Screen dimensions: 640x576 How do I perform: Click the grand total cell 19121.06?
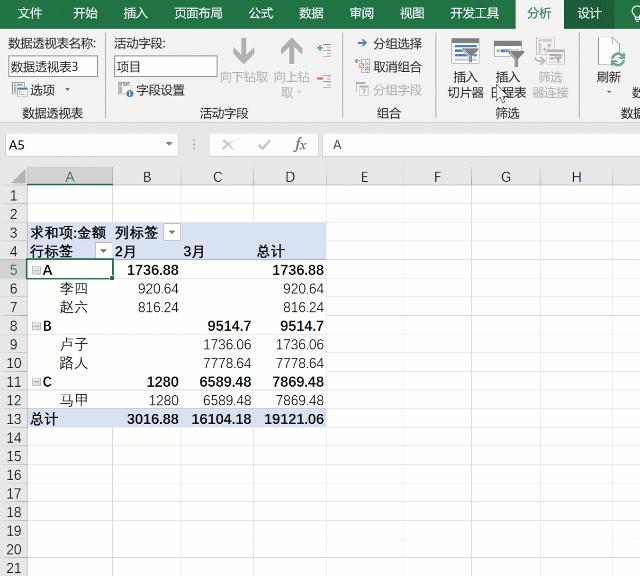pyautogui.click(x=290, y=419)
